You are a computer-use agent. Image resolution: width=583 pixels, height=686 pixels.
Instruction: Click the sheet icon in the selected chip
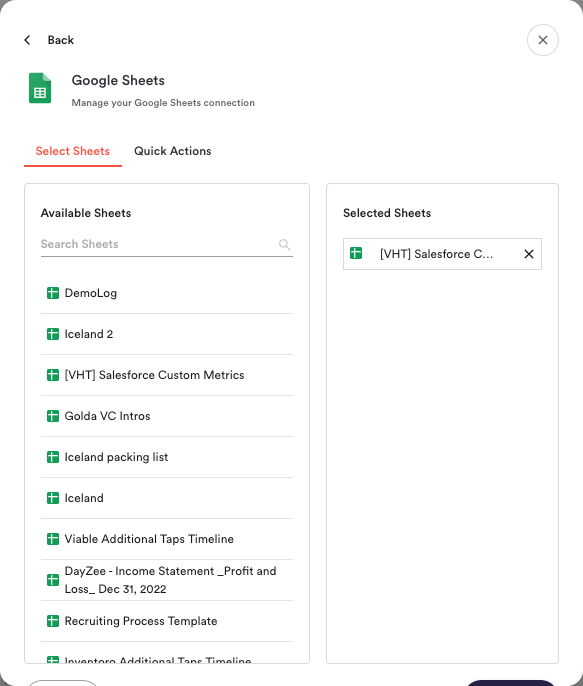(x=356, y=253)
